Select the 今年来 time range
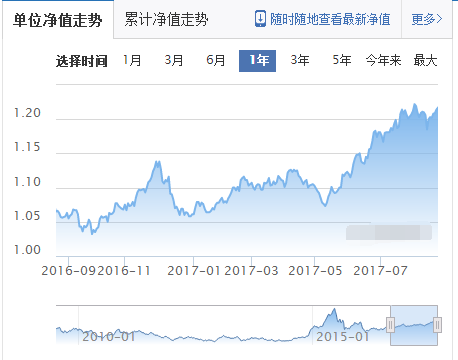This screenshot has height=360, width=458. (383, 60)
